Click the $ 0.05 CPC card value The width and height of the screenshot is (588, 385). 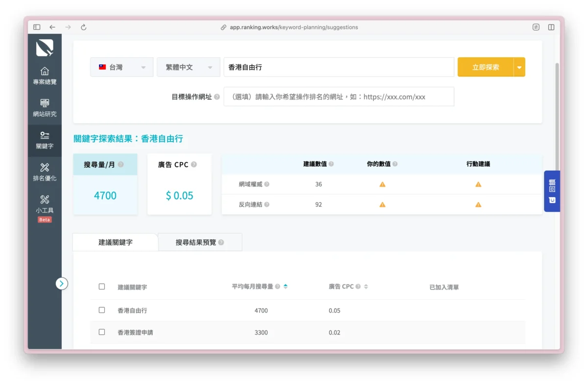(x=179, y=196)
